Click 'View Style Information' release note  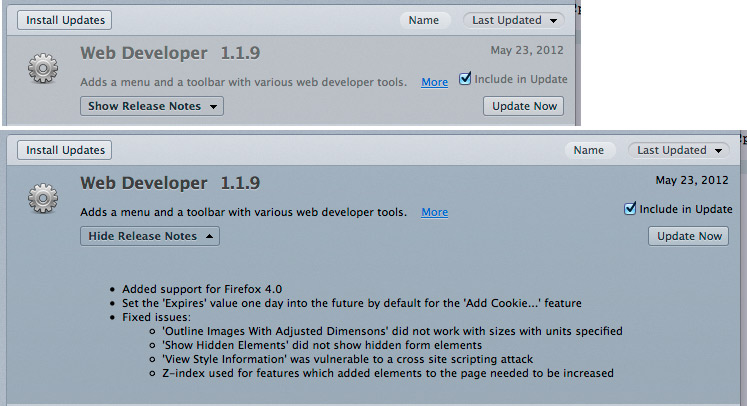pyautogui.click(x=348, y=359)
